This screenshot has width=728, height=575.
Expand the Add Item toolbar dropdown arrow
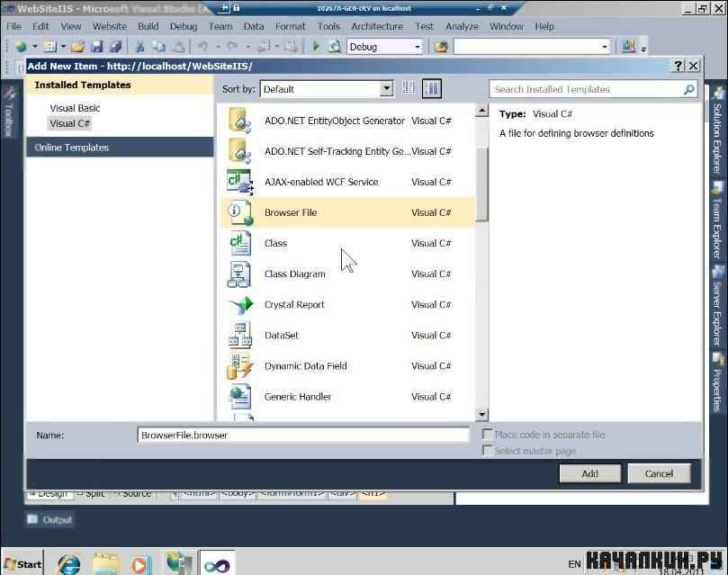tap(63, 47)
